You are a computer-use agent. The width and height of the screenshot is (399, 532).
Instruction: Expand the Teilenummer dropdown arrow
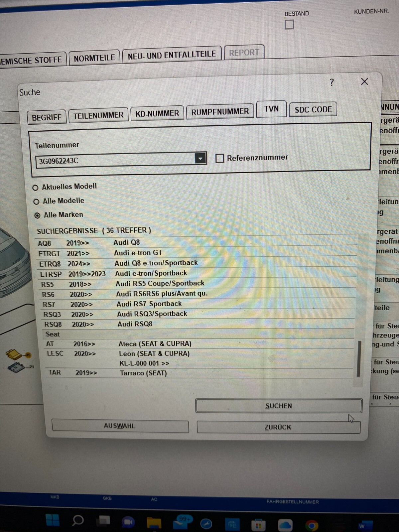coord(200,159)
